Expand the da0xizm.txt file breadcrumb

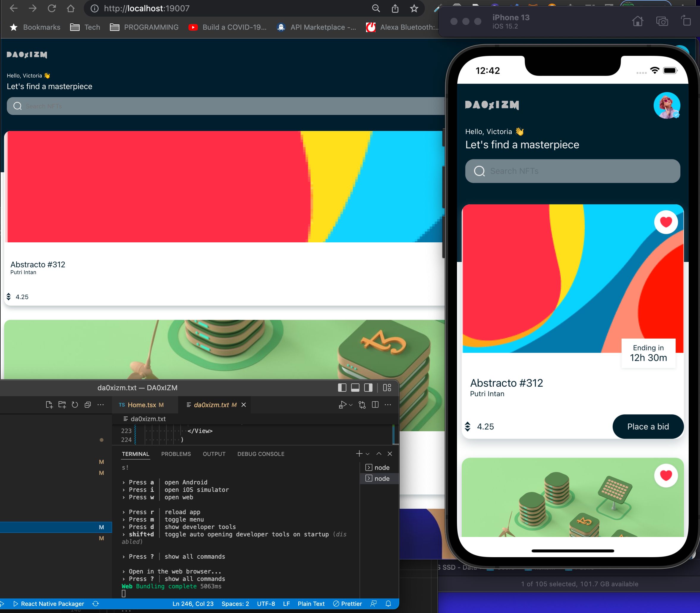coord(148,419)
